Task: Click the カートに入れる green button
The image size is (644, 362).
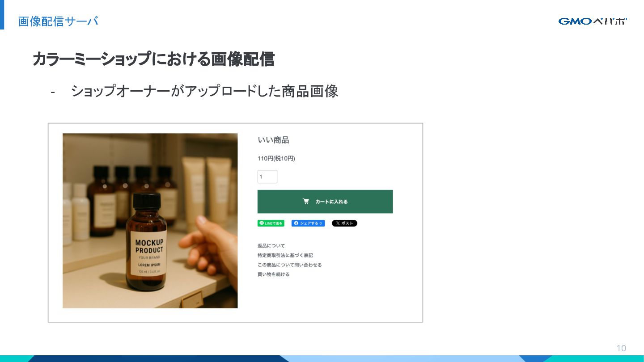Action: coord(325,202)
